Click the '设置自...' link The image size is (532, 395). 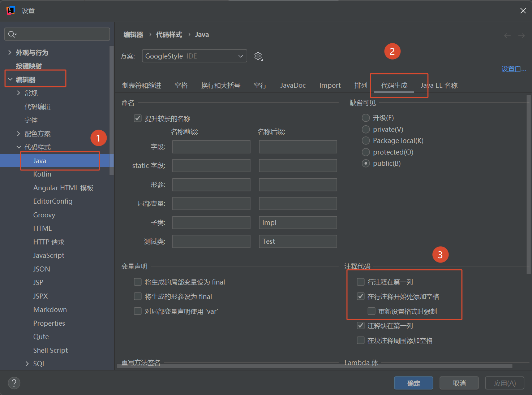tap(514, 69)
